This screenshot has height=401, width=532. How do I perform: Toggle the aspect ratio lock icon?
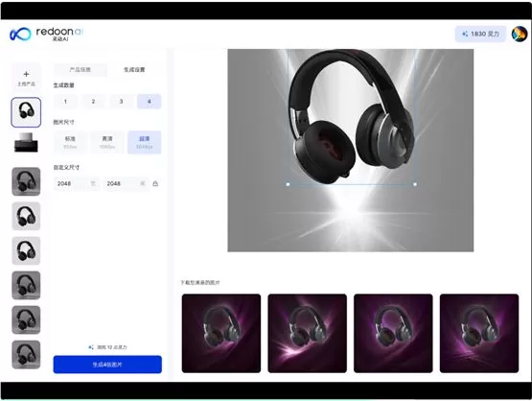point(155,183)
